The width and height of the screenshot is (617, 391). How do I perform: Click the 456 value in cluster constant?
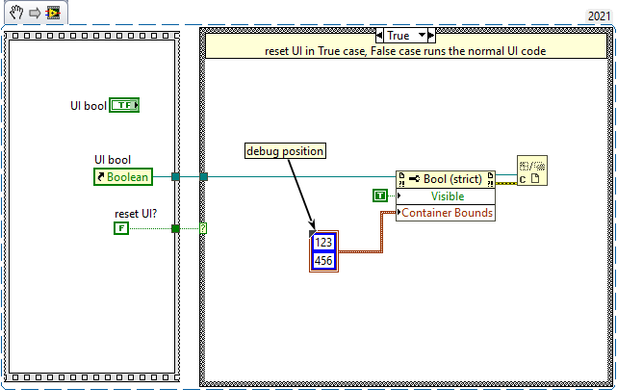tap(323, 260)
